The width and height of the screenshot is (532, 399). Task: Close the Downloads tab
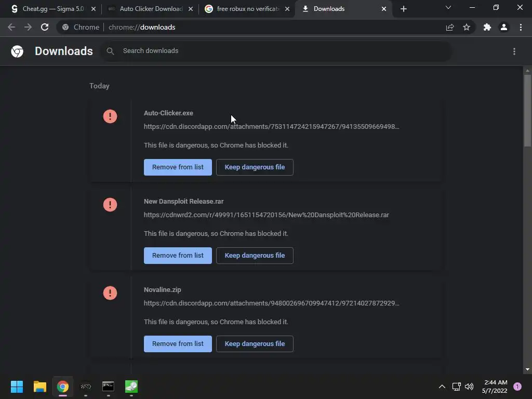click(x=384, y=9)
